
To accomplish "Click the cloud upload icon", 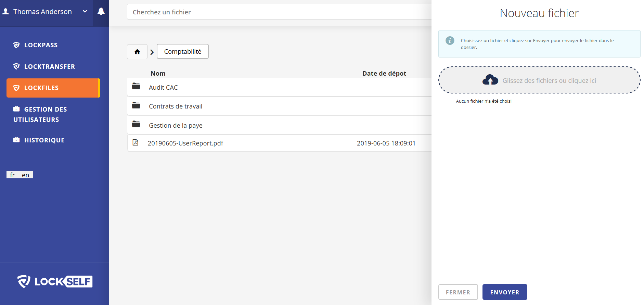I will click(490, 80).
